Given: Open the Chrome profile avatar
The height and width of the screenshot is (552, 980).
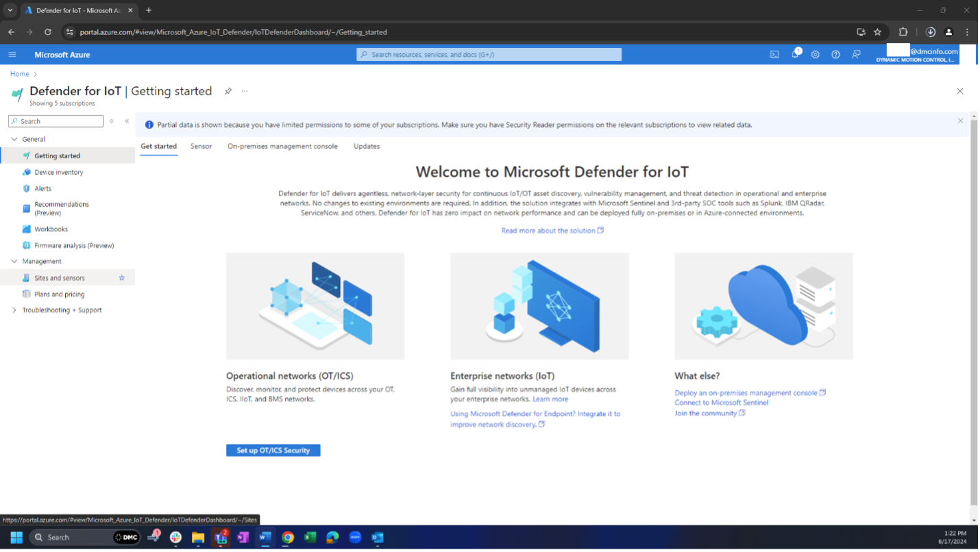Looking at the screenshot, I should coord(948,32).
